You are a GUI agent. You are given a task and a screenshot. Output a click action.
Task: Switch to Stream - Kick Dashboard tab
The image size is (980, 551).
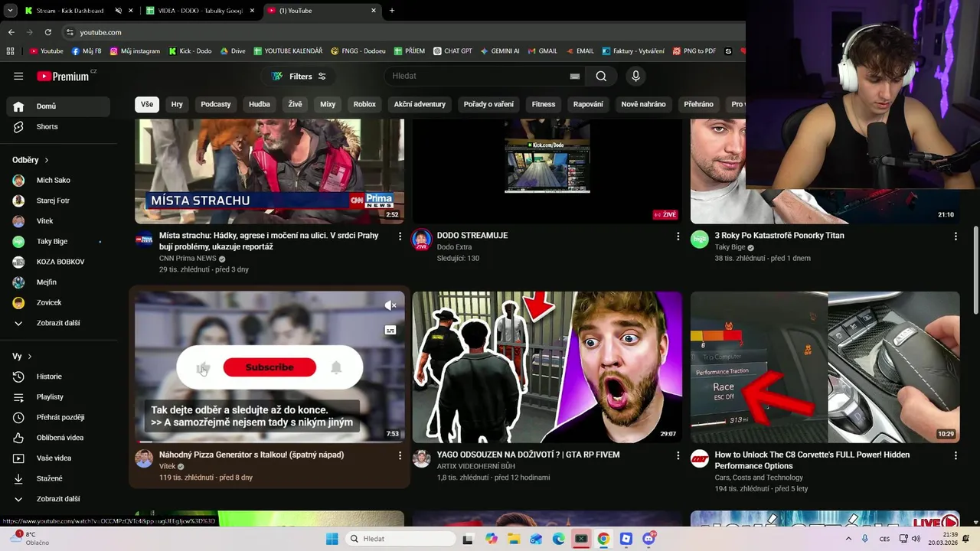tap(70, 11)
